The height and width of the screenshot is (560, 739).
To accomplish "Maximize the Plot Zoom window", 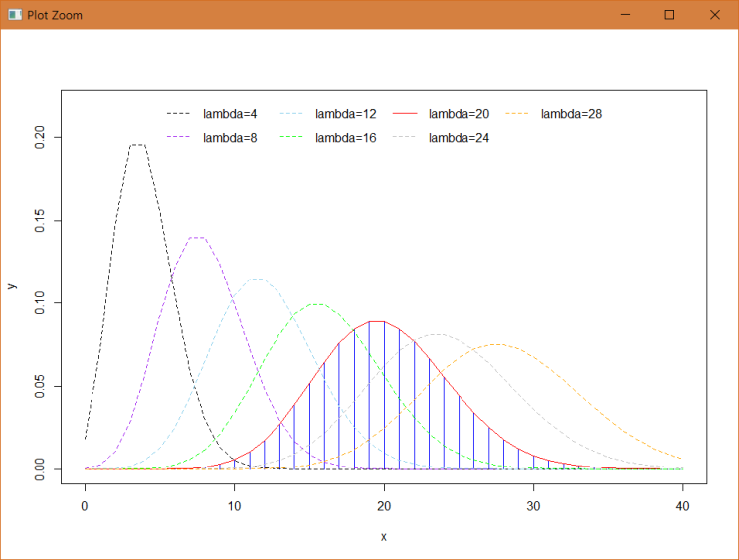I will point(669,15).
